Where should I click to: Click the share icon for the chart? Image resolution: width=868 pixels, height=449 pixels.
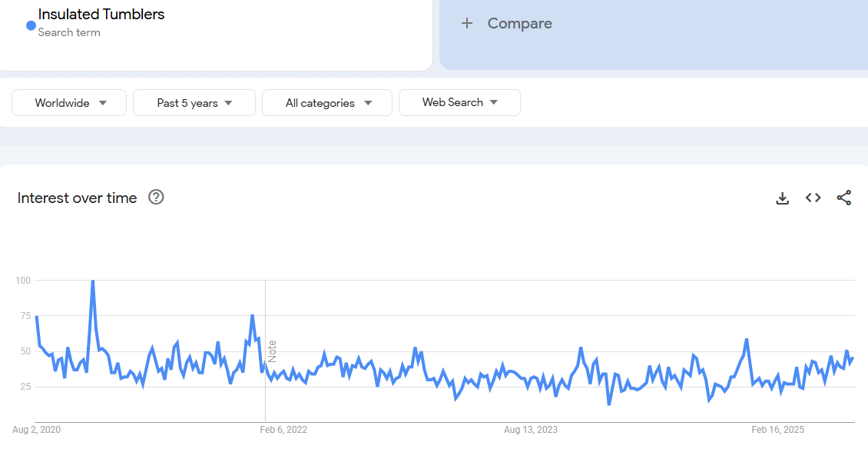[843, 198]
